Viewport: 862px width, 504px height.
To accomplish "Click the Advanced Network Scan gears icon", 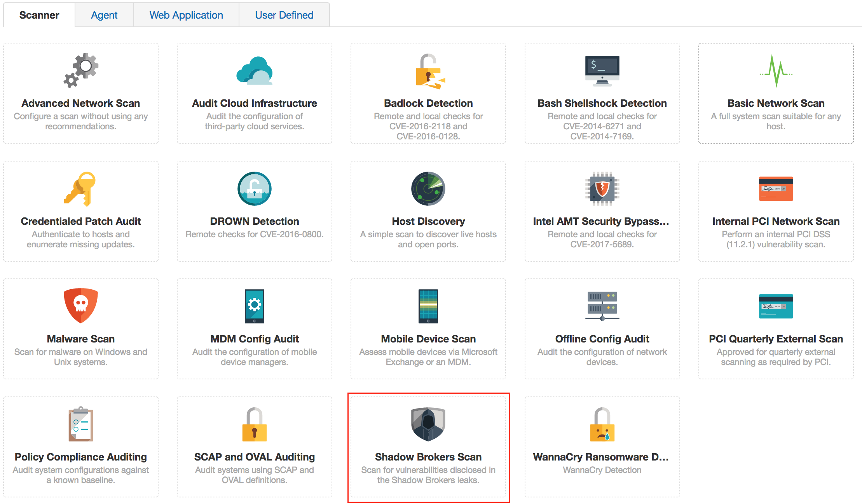I will coord(81,70).
